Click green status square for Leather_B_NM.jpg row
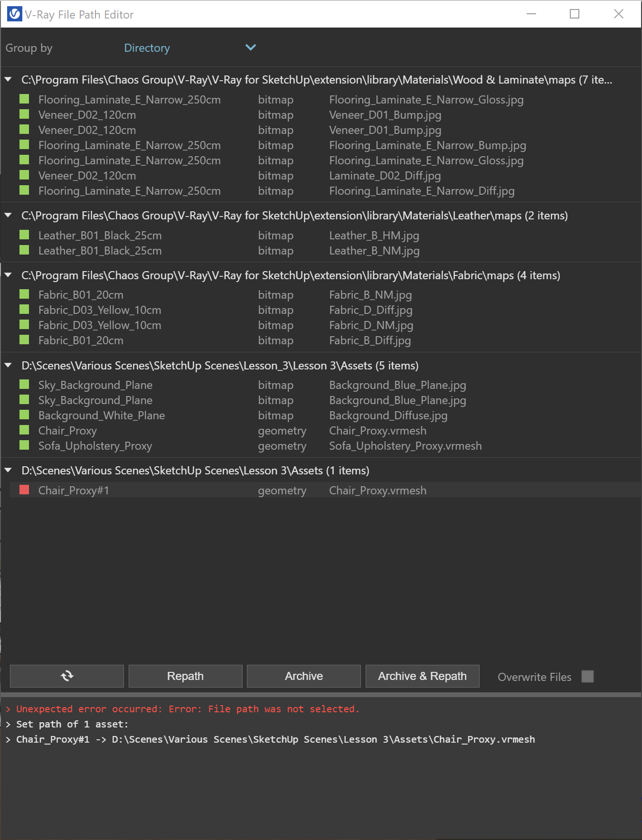 [x=24, y=250]
